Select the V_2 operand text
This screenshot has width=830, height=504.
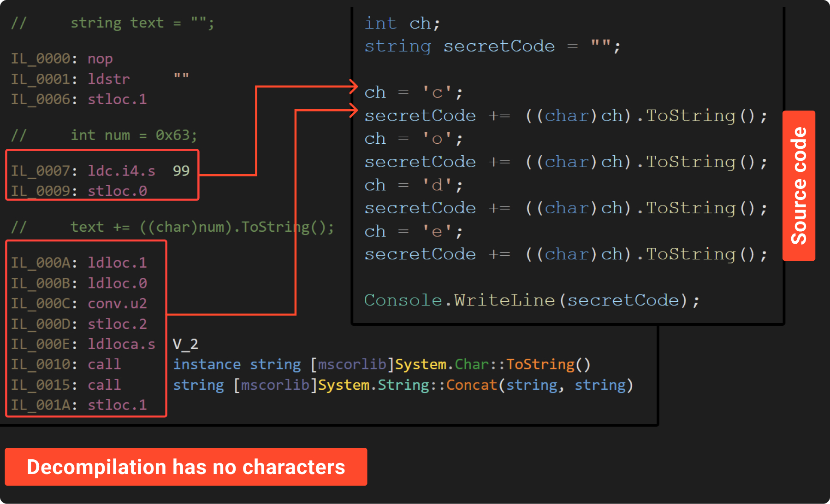pos(185,344)
